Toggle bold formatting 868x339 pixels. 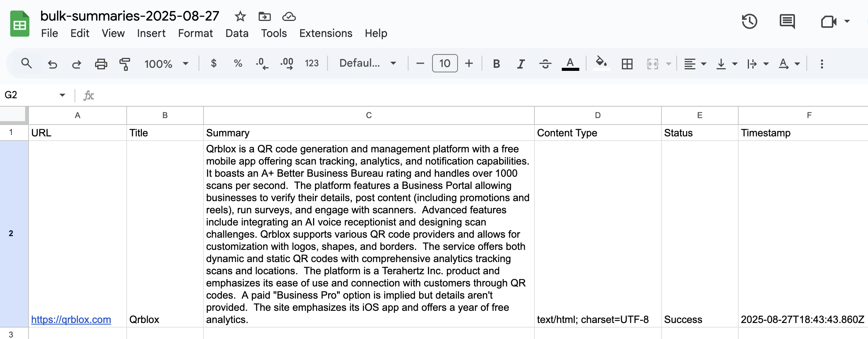(x=496, y=64)
